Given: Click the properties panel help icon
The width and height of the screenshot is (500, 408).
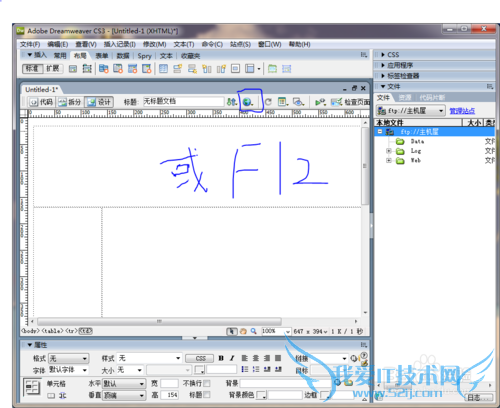Looking at the screenshot, I should [x=364, y=355].
